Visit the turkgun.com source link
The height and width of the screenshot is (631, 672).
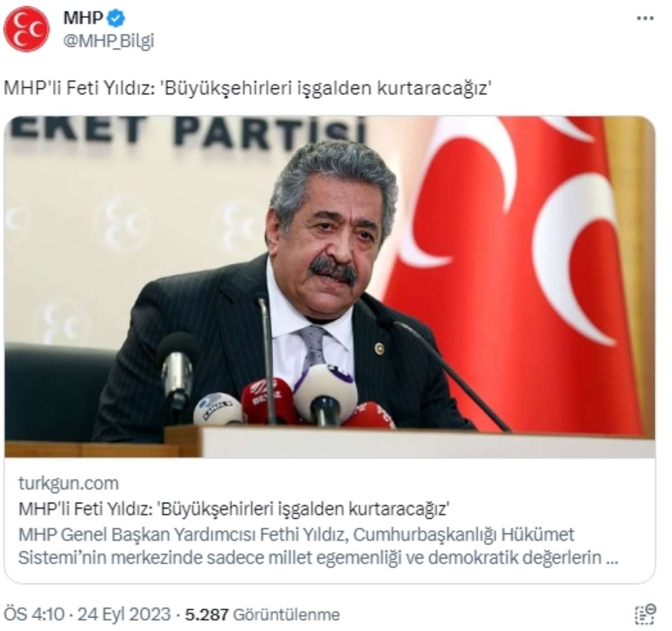point(68,483)
